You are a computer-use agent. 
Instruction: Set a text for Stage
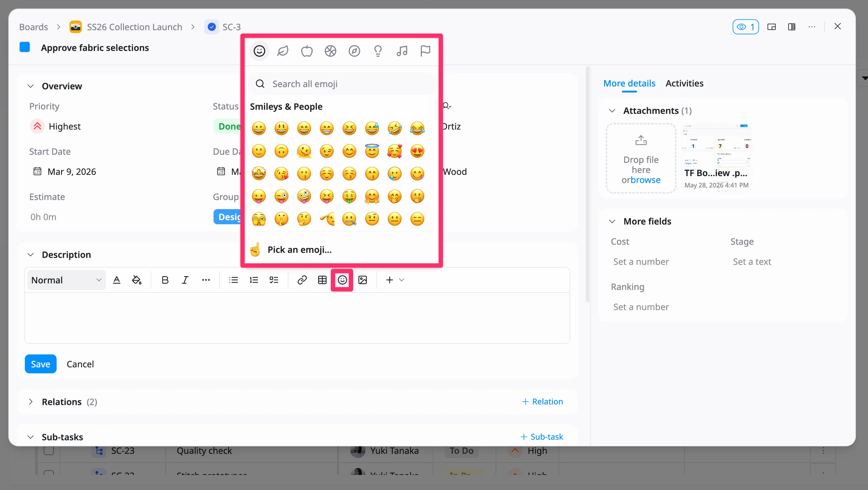[x=752, y=262]
